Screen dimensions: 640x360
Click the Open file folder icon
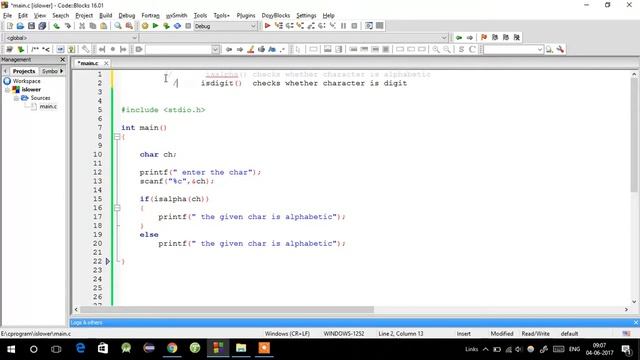(x=20, y=26)
